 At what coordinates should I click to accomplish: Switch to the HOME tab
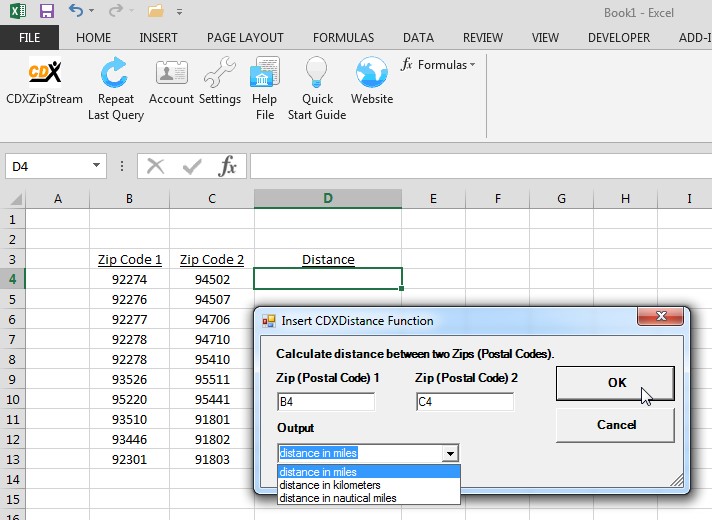[93, 38]
